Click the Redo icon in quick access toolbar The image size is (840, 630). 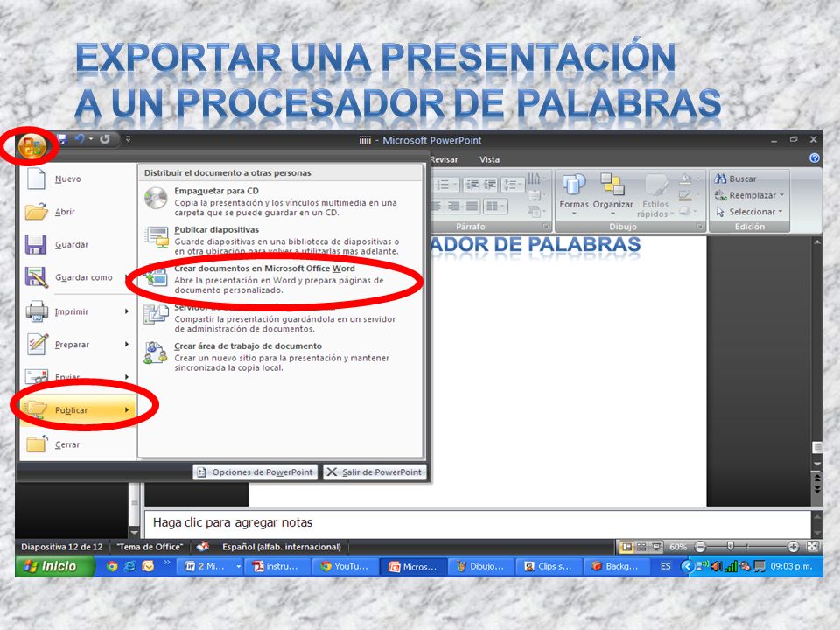104,139
